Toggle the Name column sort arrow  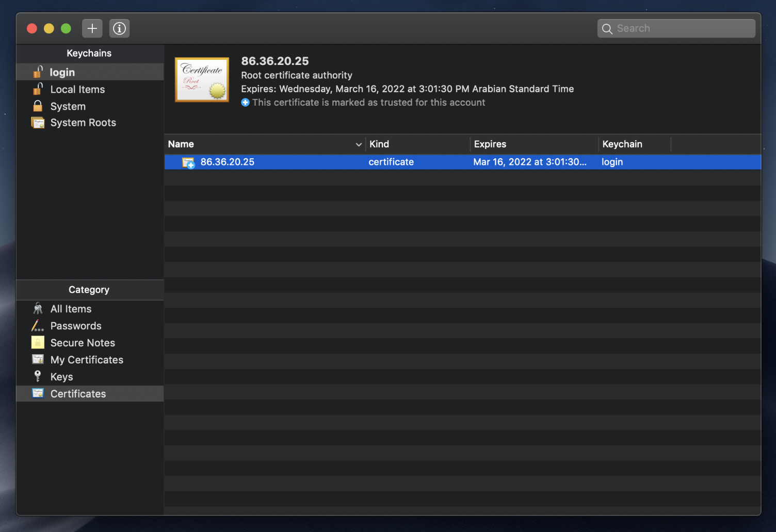(x=359, y=144)
